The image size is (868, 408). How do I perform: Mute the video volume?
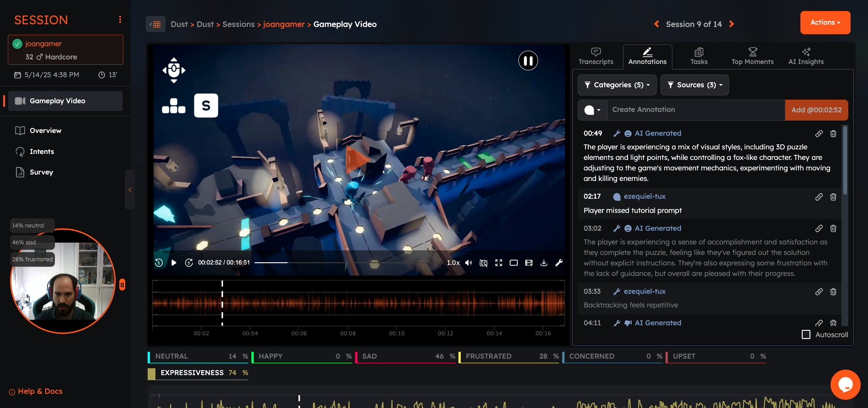pyautogui.click(x=469, y=263)
